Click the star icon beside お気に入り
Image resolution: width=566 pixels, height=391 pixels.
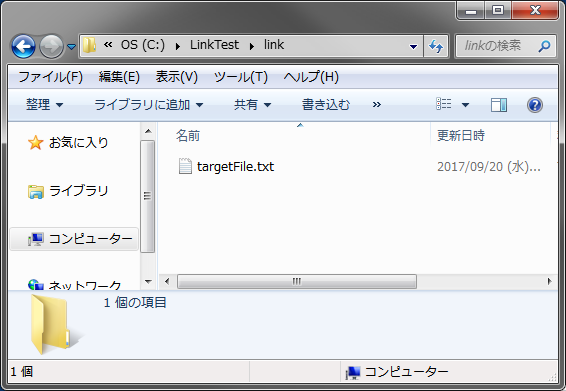coord(35,143)
